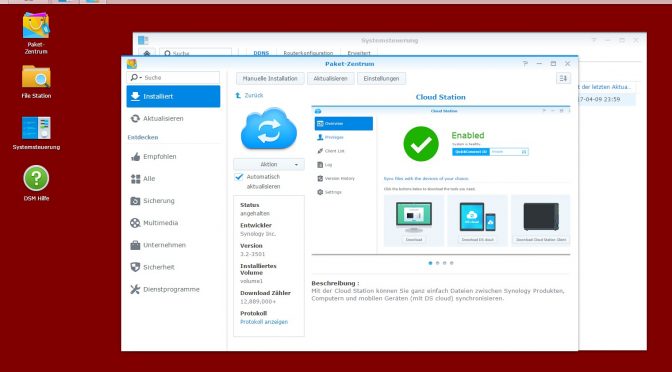Viewport: 672px width, 372px height.
Task: Click the Cloud Station package icon
Action: [269, 128]
